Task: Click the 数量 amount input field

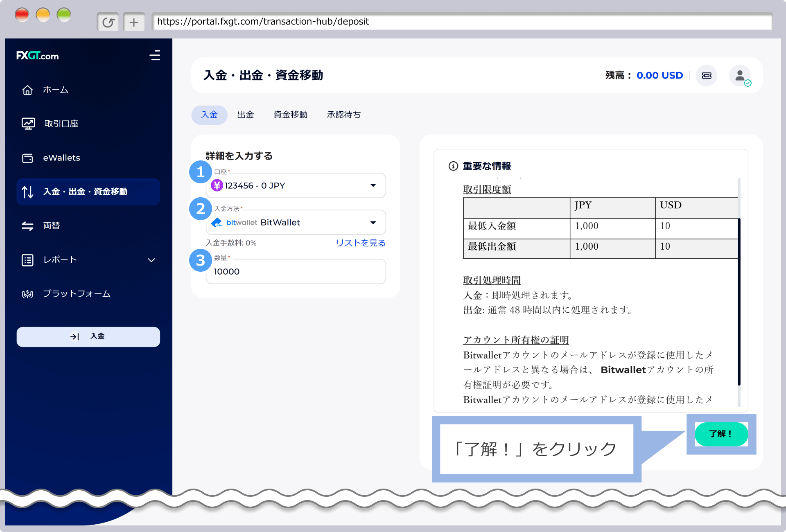Action: click(296, 271)
